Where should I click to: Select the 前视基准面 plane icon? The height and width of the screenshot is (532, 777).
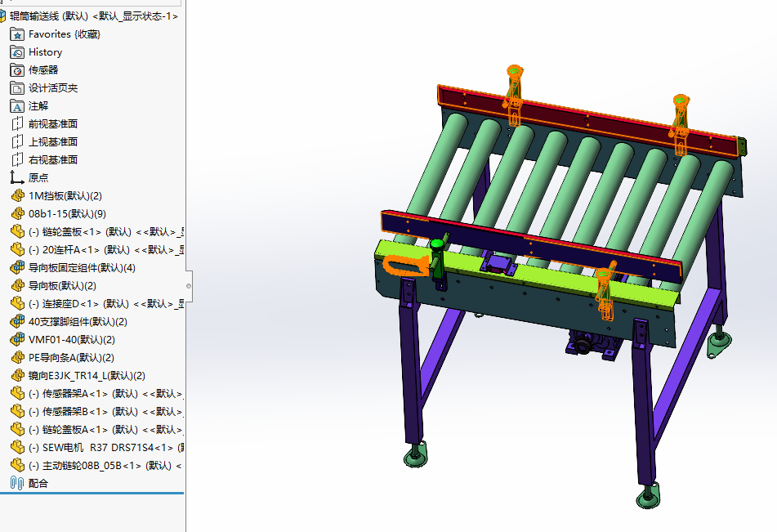coord(17,124)
